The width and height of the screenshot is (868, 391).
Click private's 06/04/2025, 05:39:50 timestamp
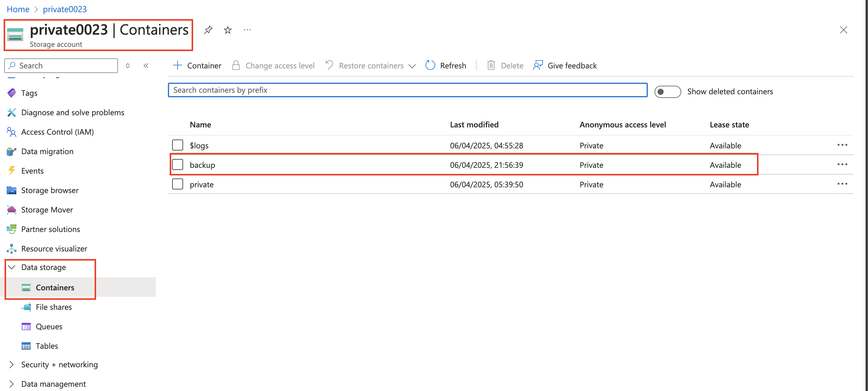pos(486,185)
